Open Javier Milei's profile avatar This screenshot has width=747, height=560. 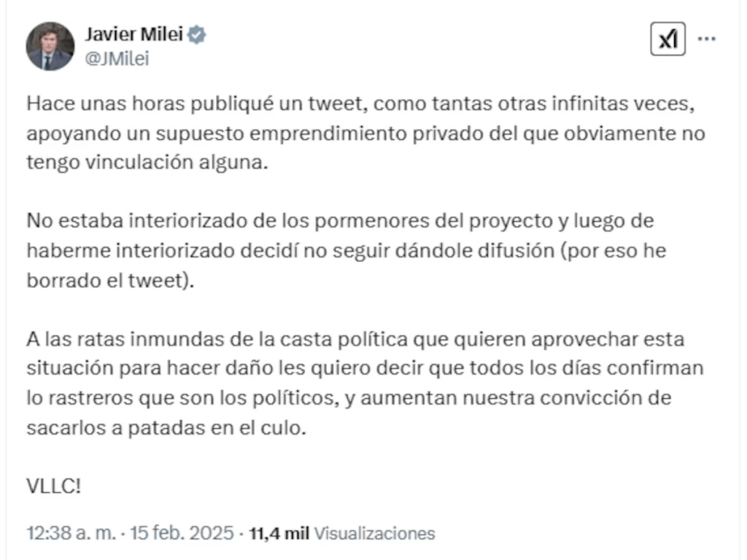50,46
